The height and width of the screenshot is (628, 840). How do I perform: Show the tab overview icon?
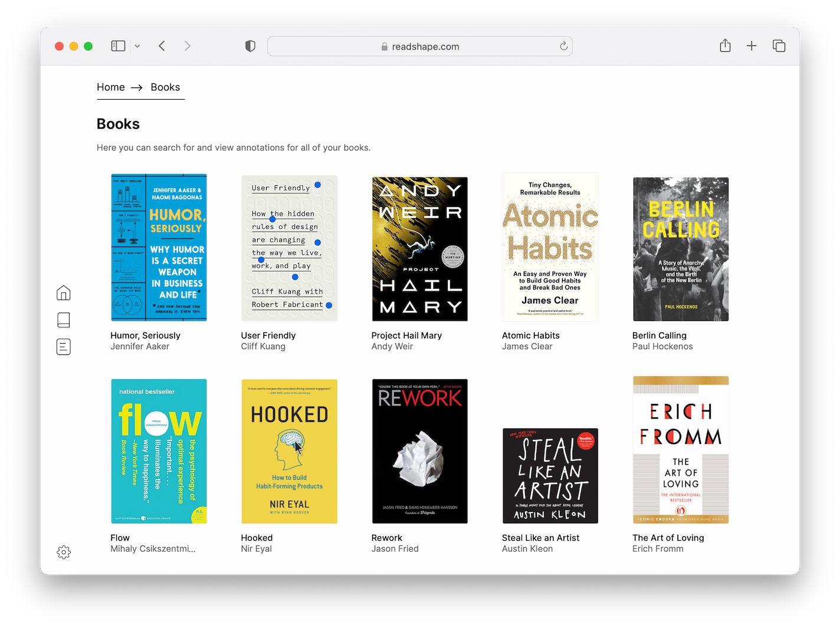pyautogui.click(x=779, y=46)
